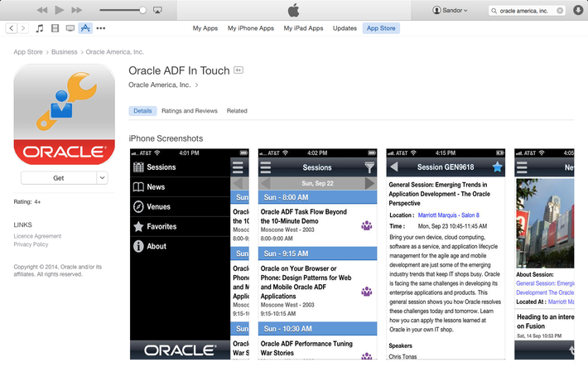Click Oracle ADF Performance Tuning War Stories
This screenshot has height=367, width=588.
(x=306, y=348)
